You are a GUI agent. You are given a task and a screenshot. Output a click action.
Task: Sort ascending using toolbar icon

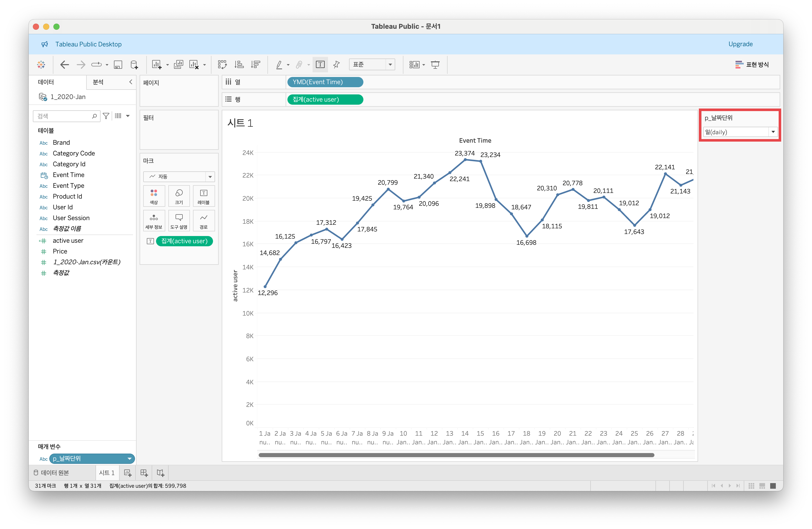click(239, 64)
